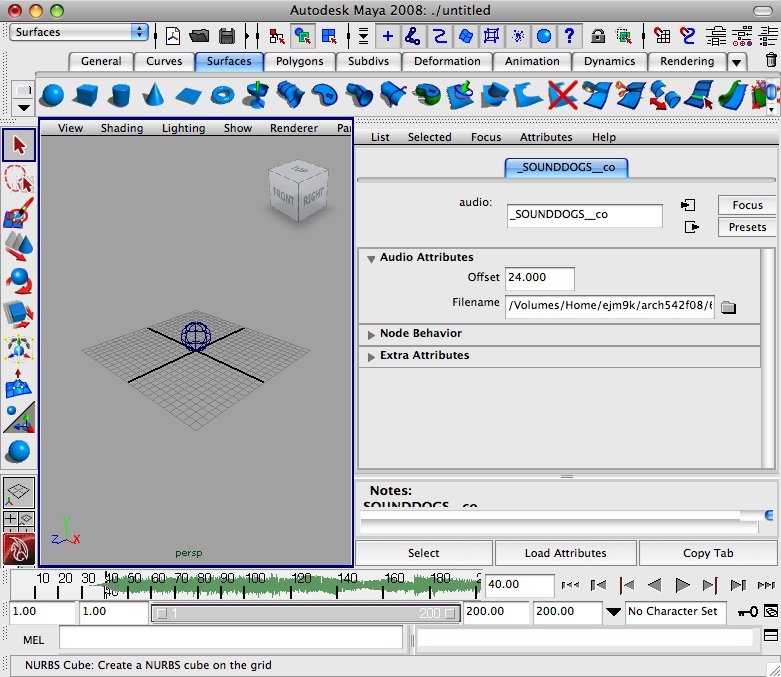Click the Load Attributes button
This screenshot has width=781, height=677.
(x=565, y=553)
